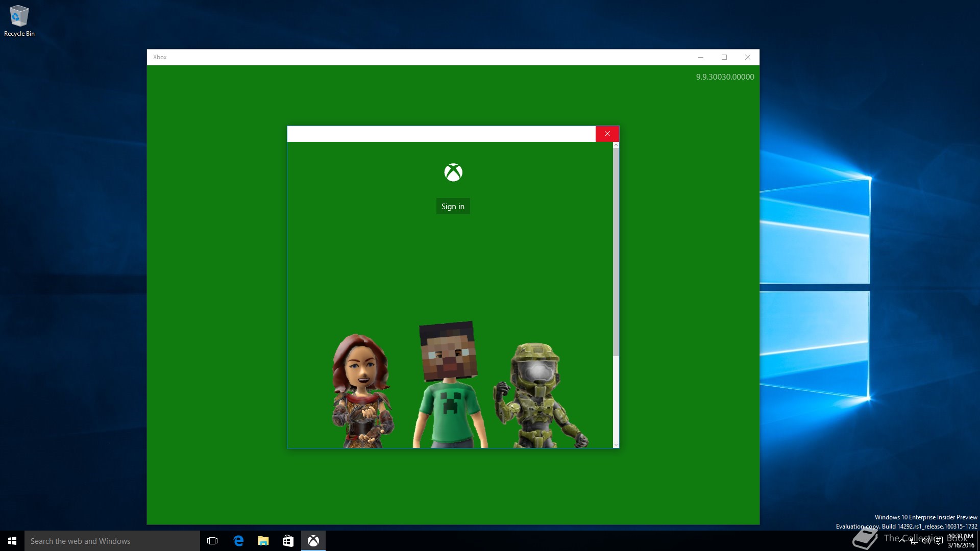Click the Search the web and Windows box
Screen dimensions: 980x551
pos(112,541)
